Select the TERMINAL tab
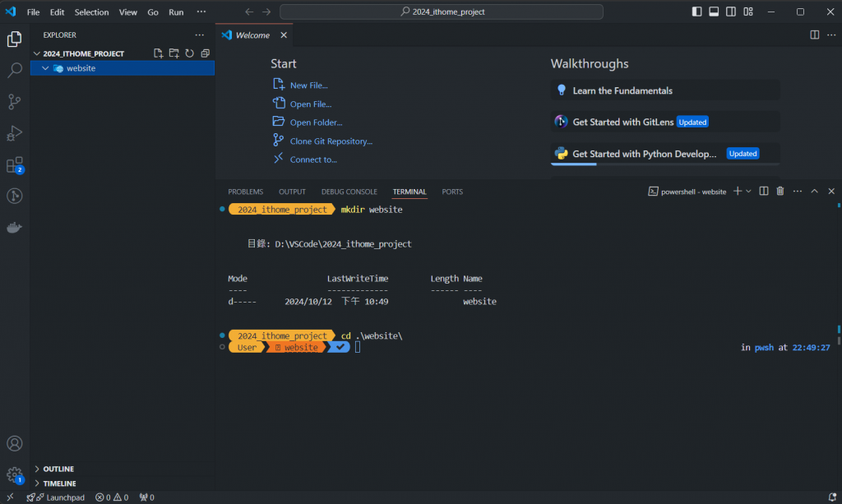842x504 pixels. click(409, 192)
